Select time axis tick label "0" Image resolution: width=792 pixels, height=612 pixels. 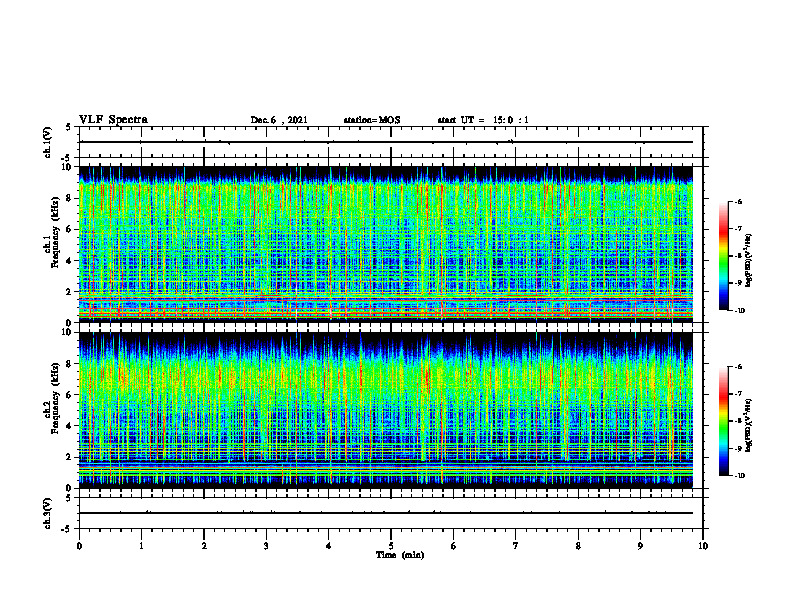click(79, 546)
